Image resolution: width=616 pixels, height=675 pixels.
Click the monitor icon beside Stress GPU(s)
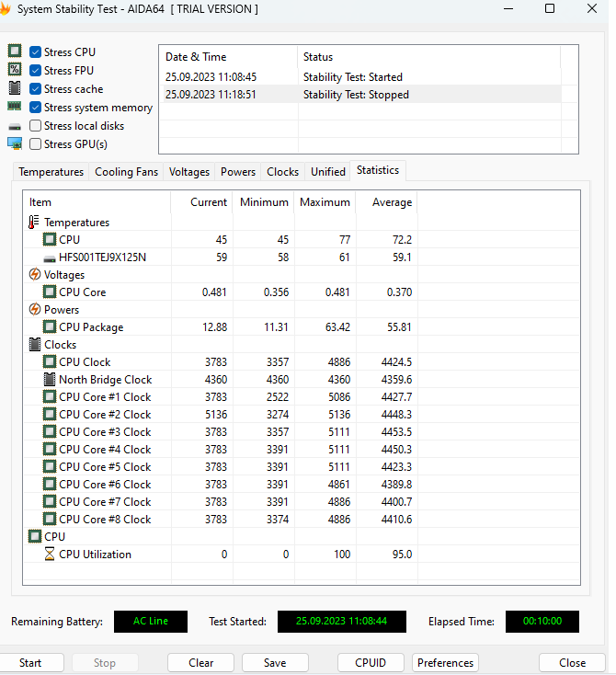15,143
